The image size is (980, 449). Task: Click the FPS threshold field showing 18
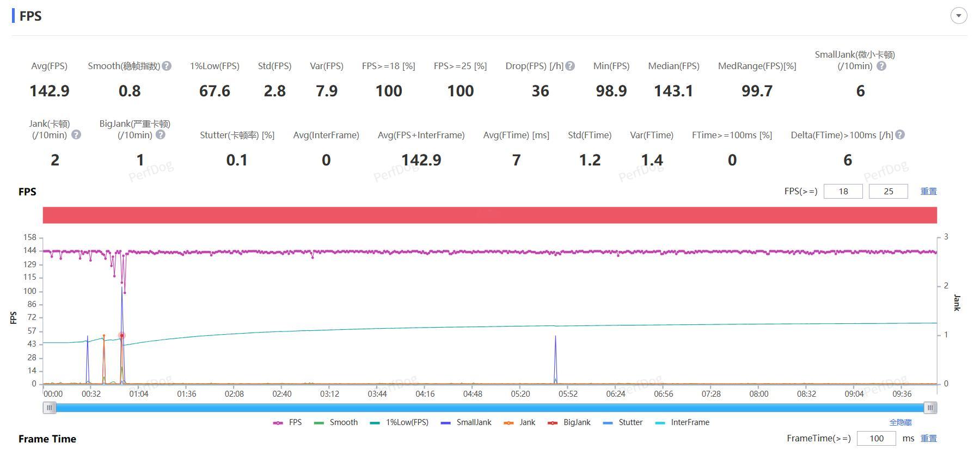pos(843,192)
